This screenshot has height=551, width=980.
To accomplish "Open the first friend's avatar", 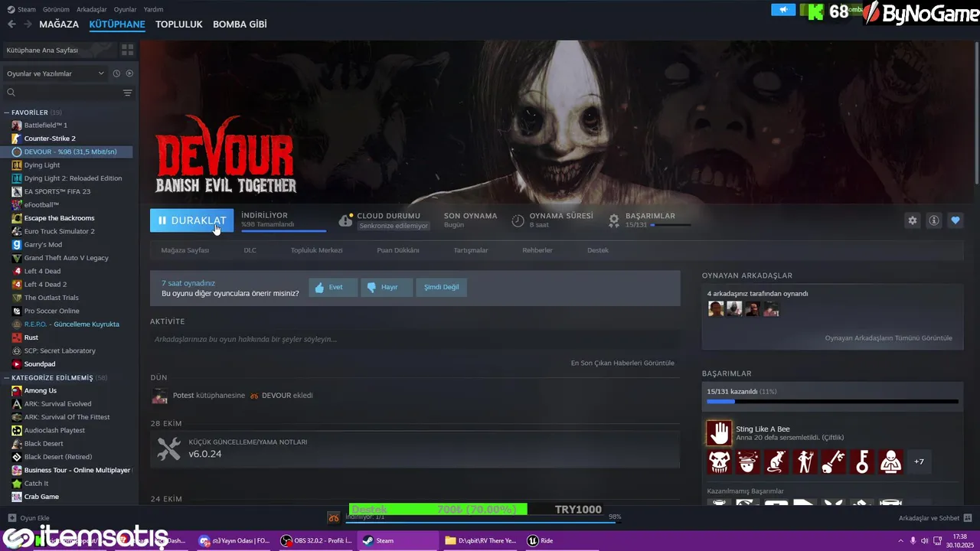I will [x=716, y=308].
